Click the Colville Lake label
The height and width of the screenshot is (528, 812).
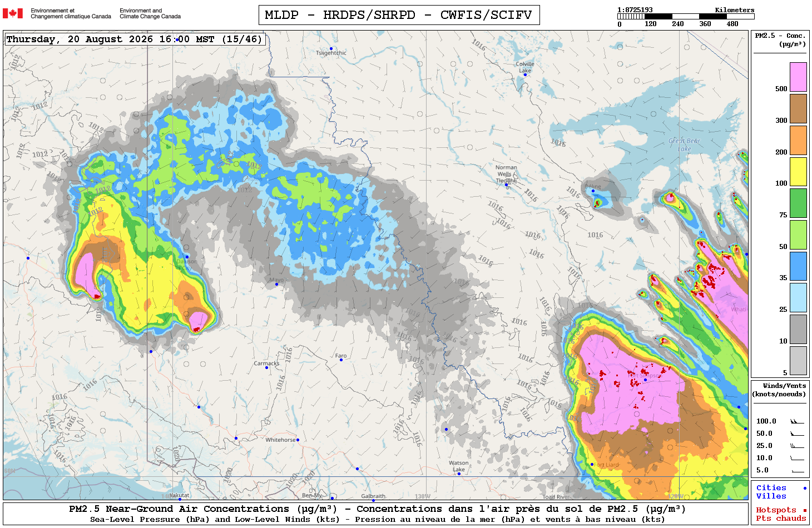(x=525, y=67)
